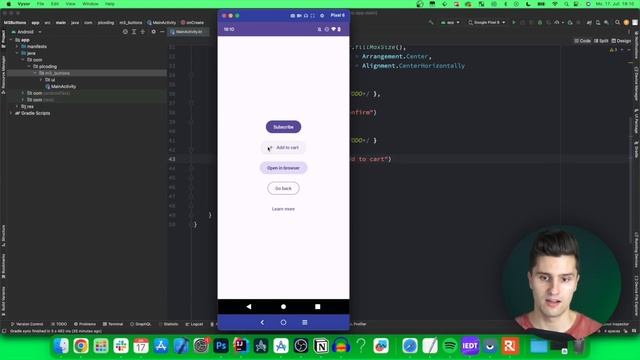The width and height of the screenshot is (640, 360).
Task: Click Vysor bottom bar back chevron
Action: tap(262, 322)
